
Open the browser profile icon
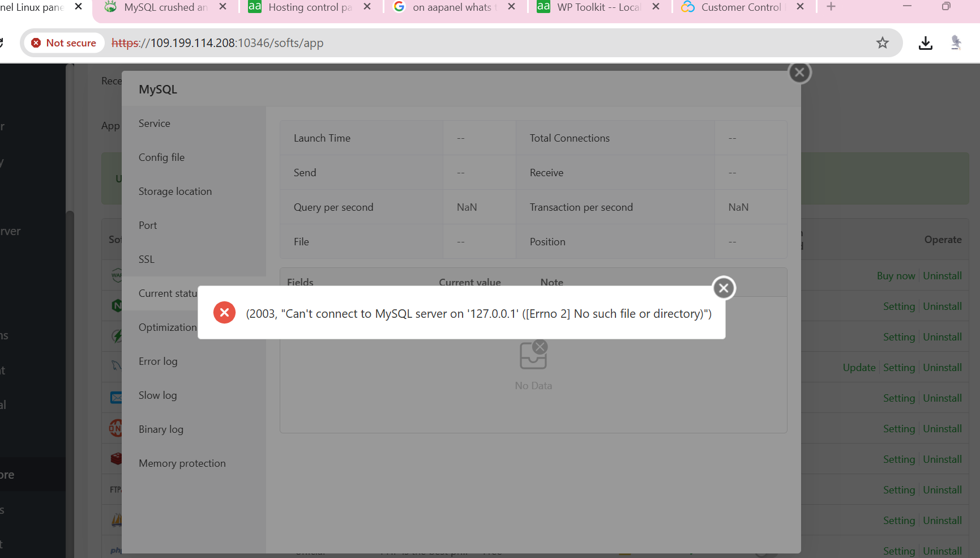[956, 43]
